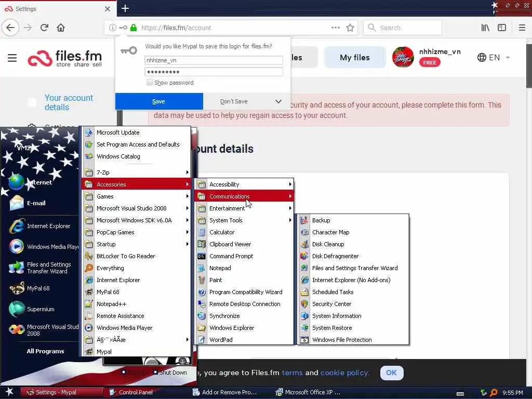This screenshot has width=532, height=399.
Task: Click the username field in save-login popup
Action: (x=214, y=60)
